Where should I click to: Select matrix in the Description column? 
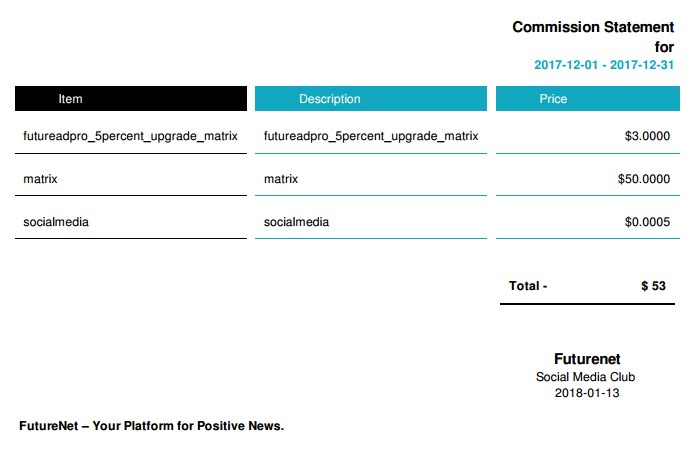click(281, 179)
